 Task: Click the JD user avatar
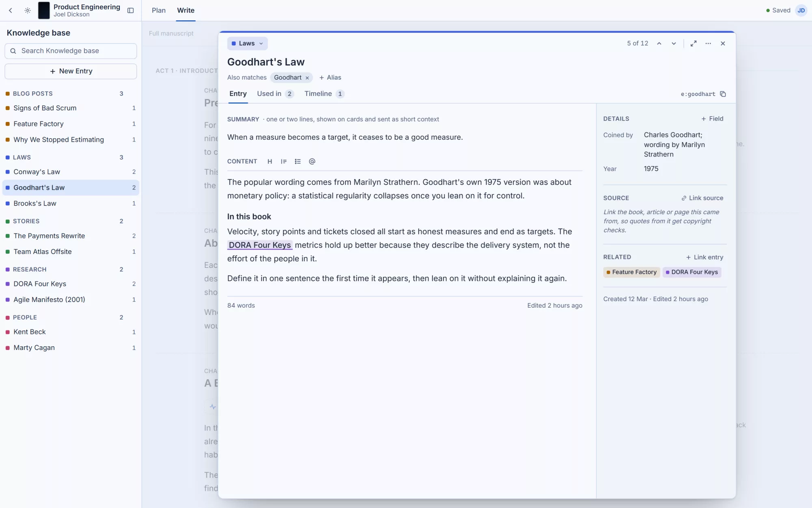(801, 11)
